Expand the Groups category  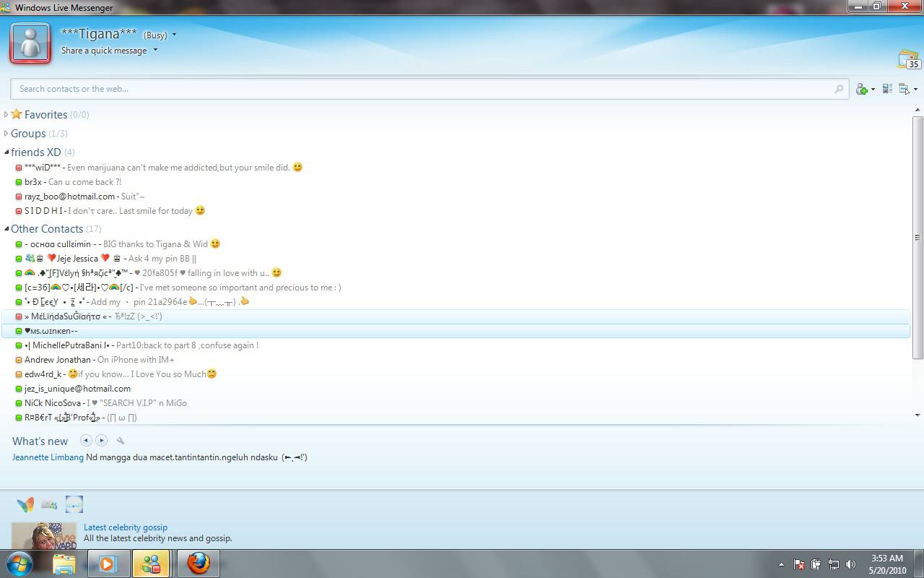pyautogui.click(x=6, y=134)
